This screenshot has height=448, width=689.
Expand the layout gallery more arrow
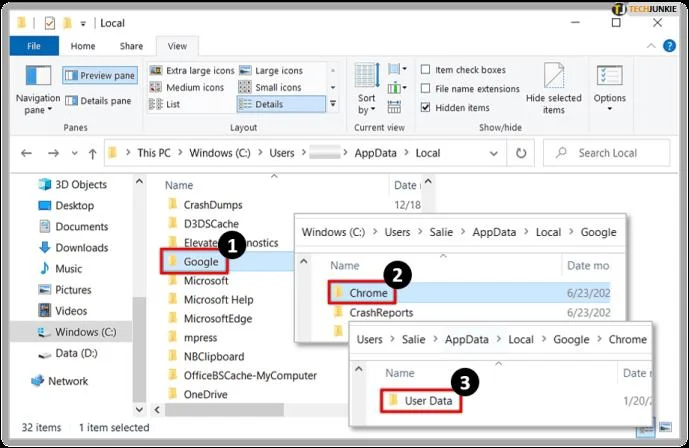point(333,104)
